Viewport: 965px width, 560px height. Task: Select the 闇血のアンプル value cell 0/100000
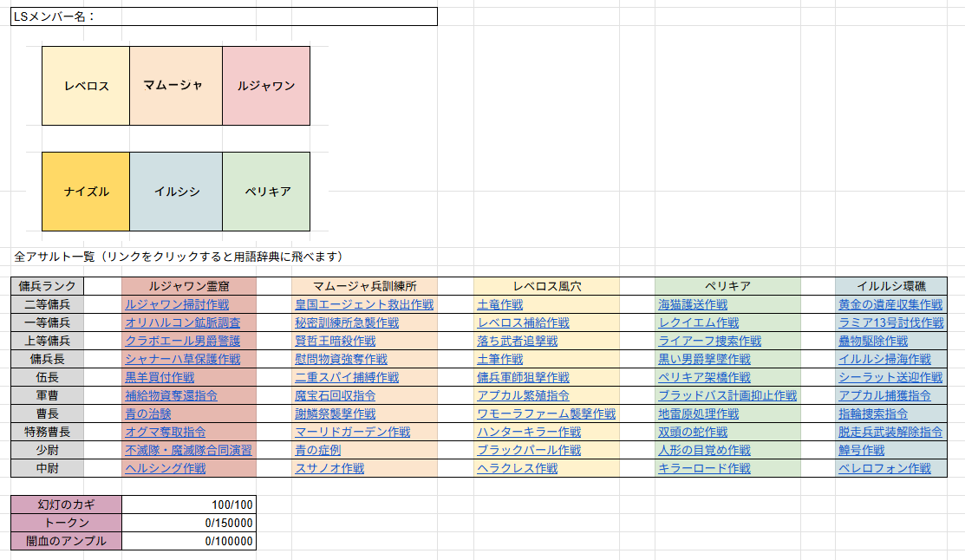[189, 541]
